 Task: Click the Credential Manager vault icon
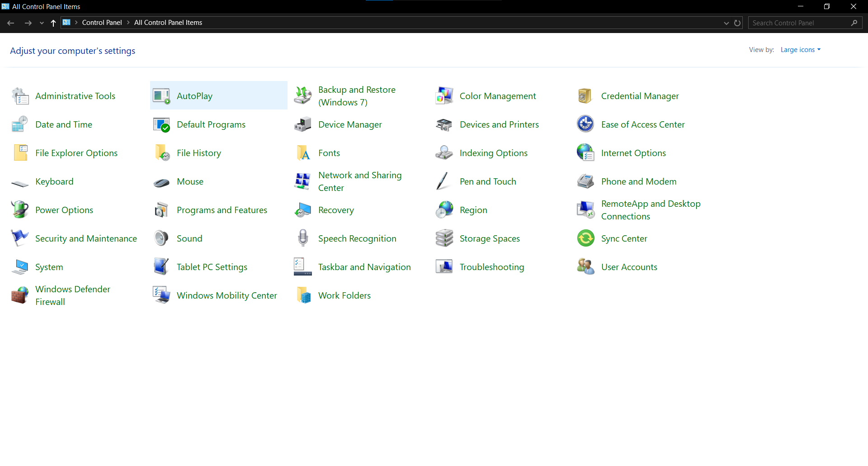pos(585,96)
